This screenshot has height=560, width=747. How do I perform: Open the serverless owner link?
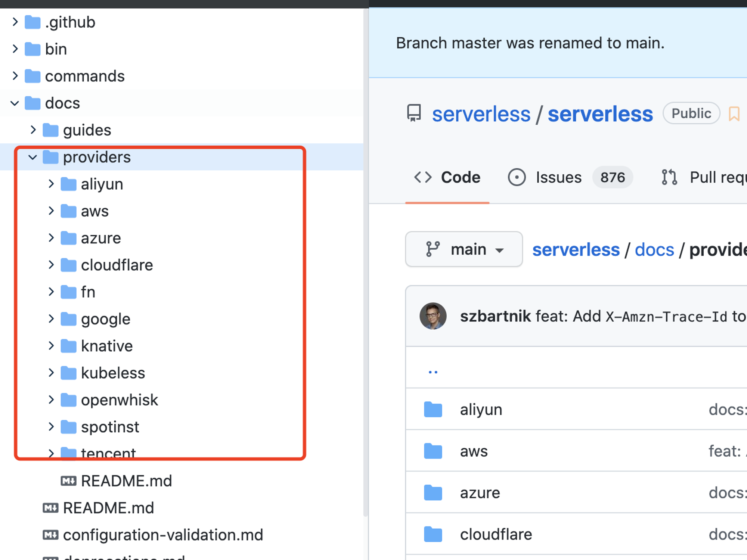point(481,114)
